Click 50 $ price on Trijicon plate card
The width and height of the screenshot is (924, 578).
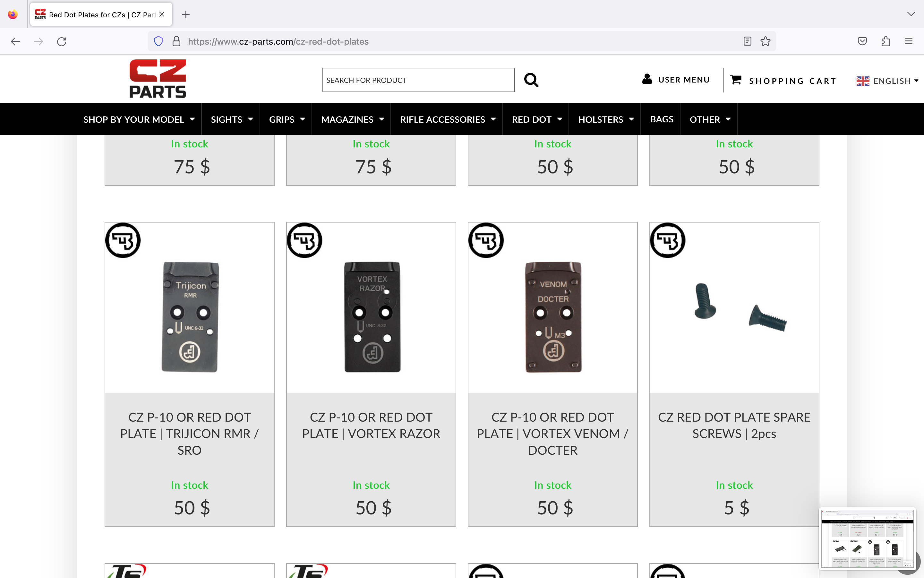click(192, 508)
